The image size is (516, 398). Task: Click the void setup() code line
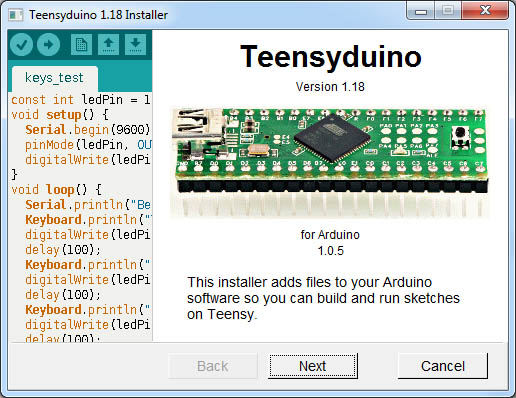[60, 115]
